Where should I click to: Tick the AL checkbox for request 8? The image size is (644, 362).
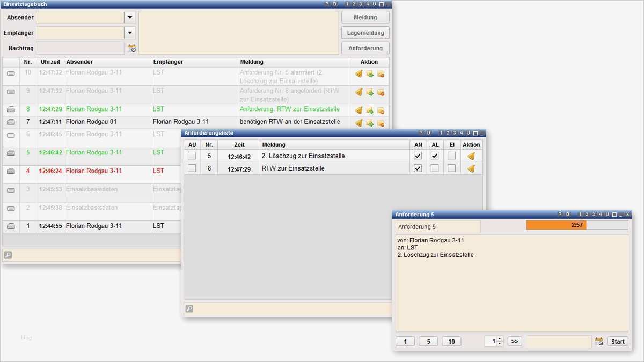click(435, 168)
